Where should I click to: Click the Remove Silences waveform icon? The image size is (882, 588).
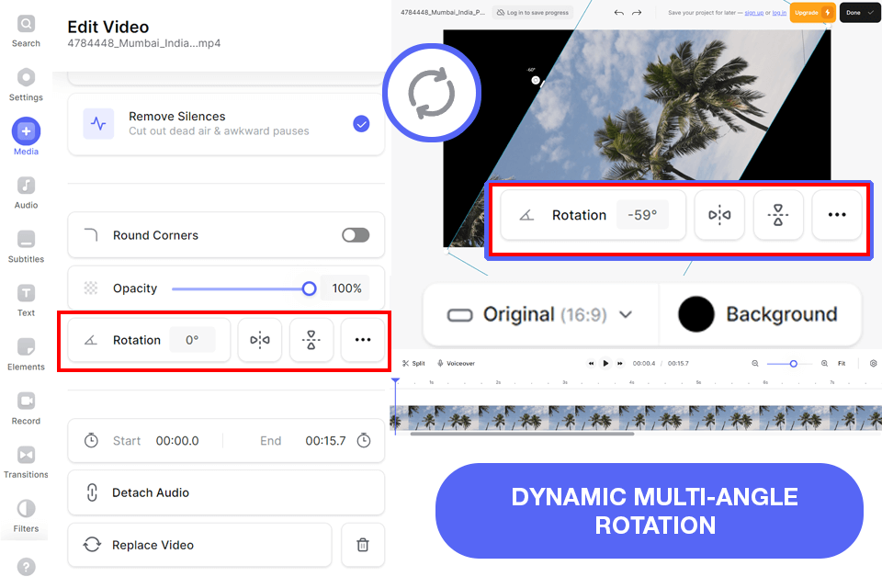pos(98,123)
